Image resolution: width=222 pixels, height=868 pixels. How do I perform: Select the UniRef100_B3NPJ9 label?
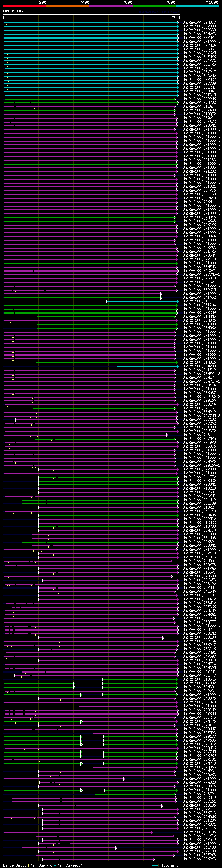coord(199,412)
